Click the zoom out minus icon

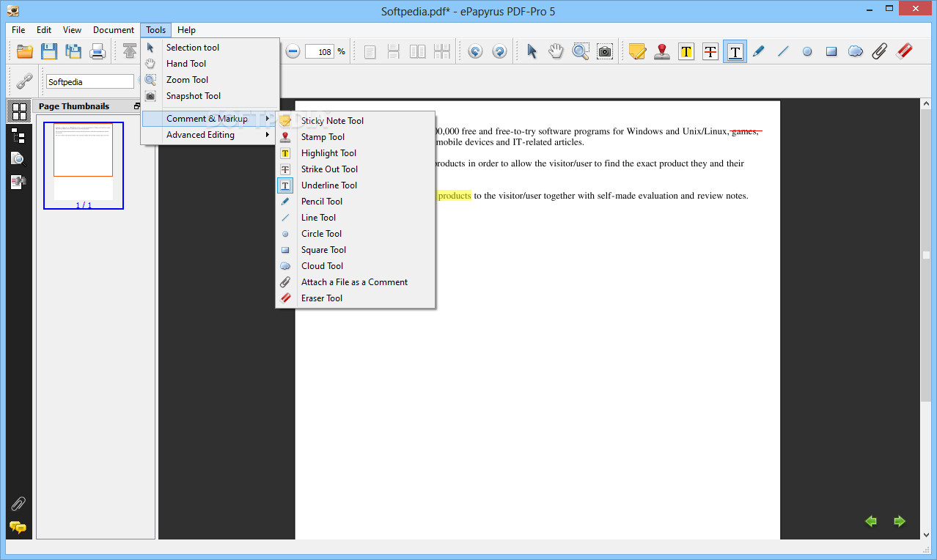click(293, 51)
